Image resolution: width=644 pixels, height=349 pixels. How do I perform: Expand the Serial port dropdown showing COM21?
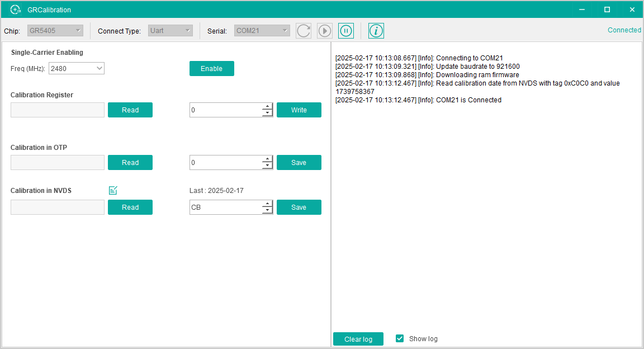click(262, 31)
